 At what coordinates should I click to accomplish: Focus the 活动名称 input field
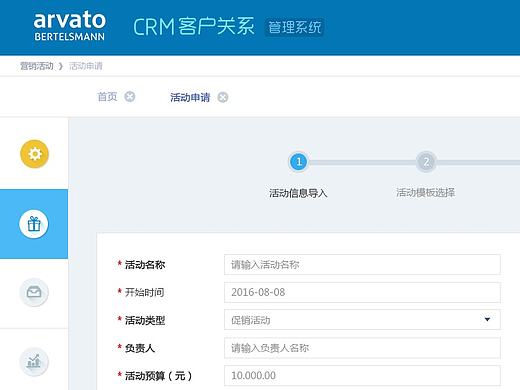click(x=362, y=265)
